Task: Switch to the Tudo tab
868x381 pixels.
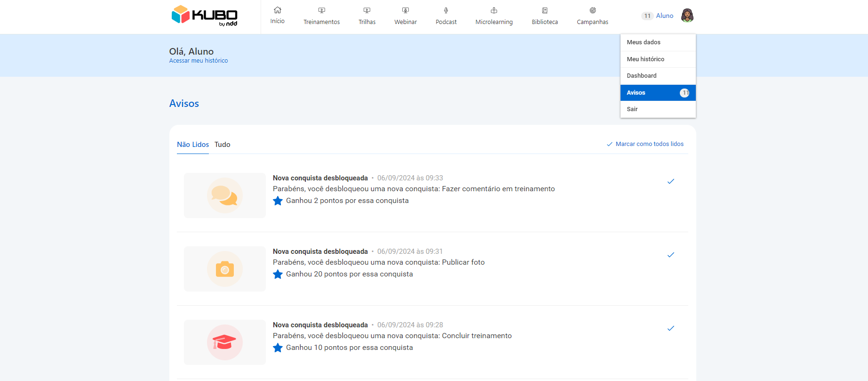Action: pyautogui.click(x=222, y=145)
